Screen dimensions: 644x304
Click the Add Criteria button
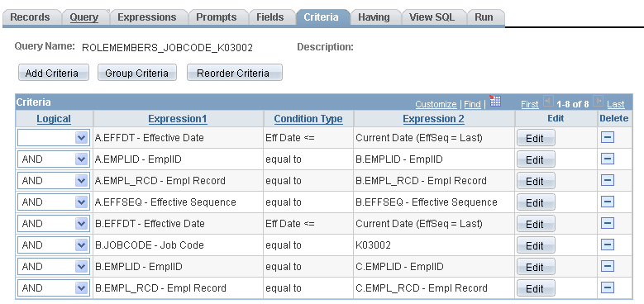(x=54, y=73)
